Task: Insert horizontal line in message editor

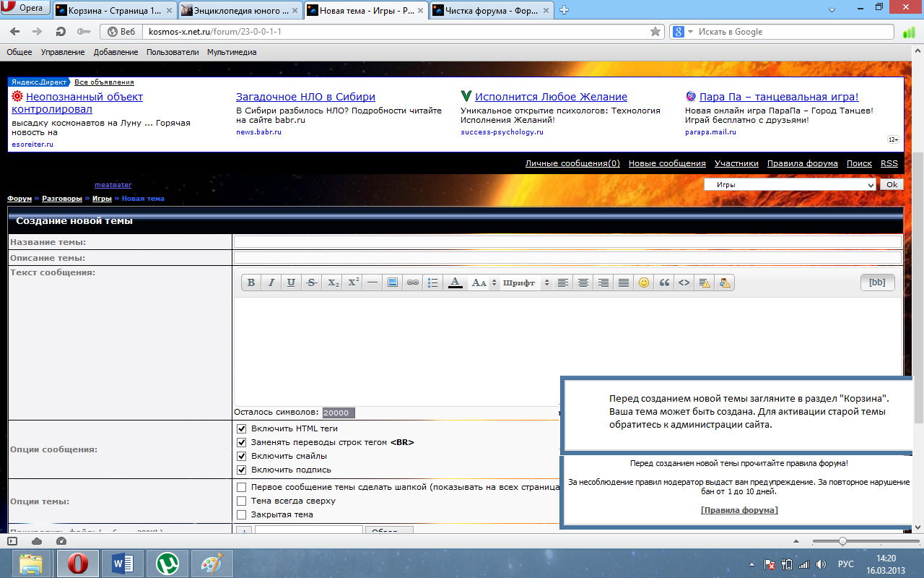Action: click(x=372, y=282)
